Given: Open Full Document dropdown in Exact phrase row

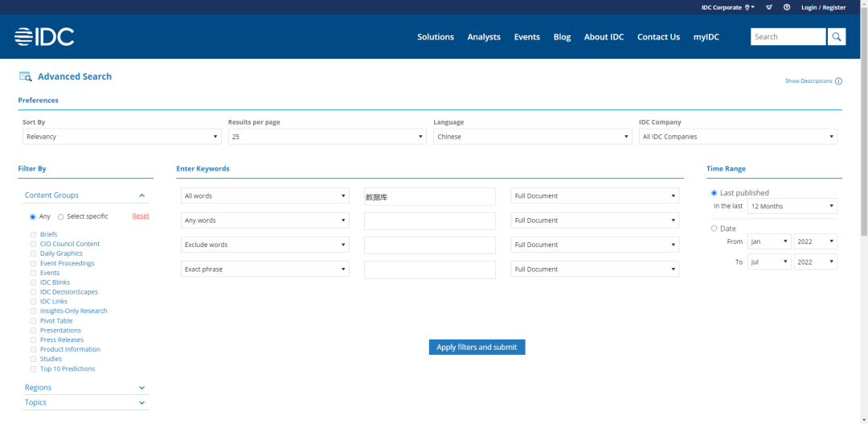Looking at the screenshot, I should [x=595, y=269].
